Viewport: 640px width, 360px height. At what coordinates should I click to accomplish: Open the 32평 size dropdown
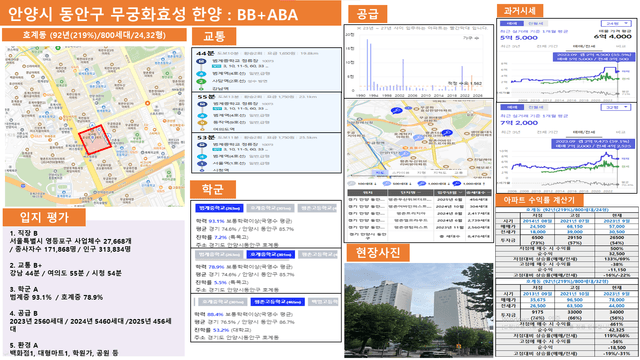point(616,107)
